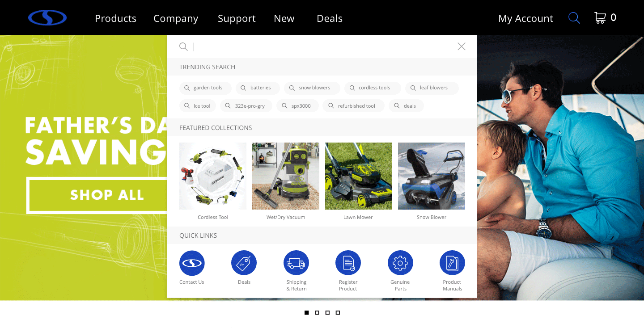Select the Register Product document icon
The image size is (644, 328).
[348, 263]
